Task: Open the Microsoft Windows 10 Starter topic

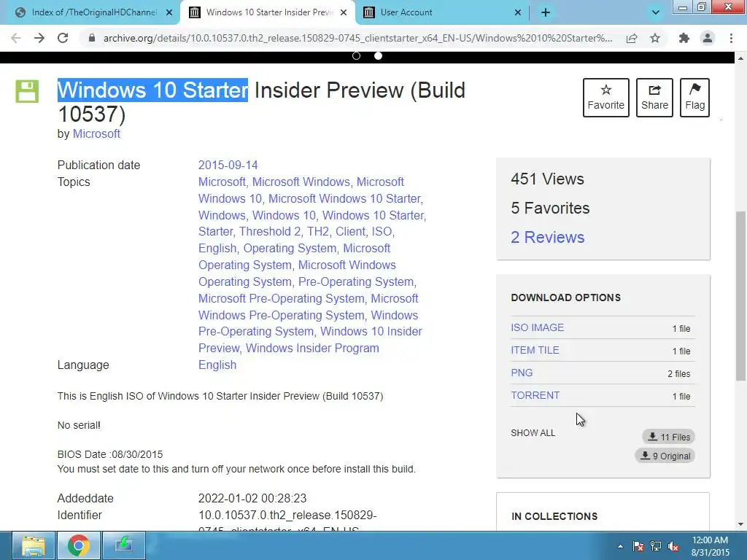Action: point(344,198)
